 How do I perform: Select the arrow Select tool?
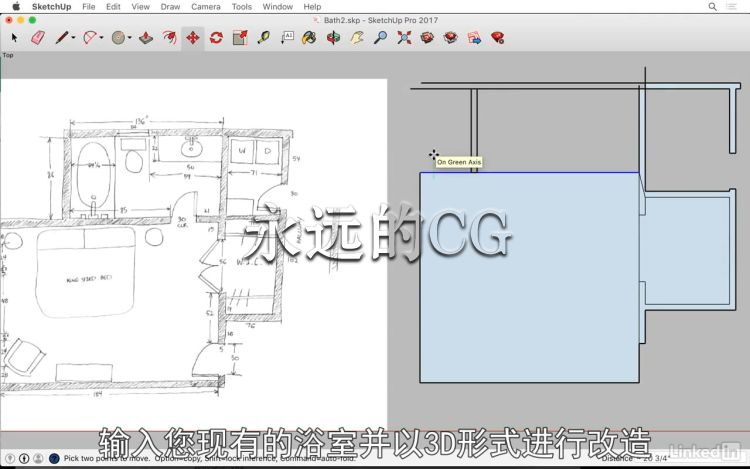pyautogui.click(x=14, y=37)
